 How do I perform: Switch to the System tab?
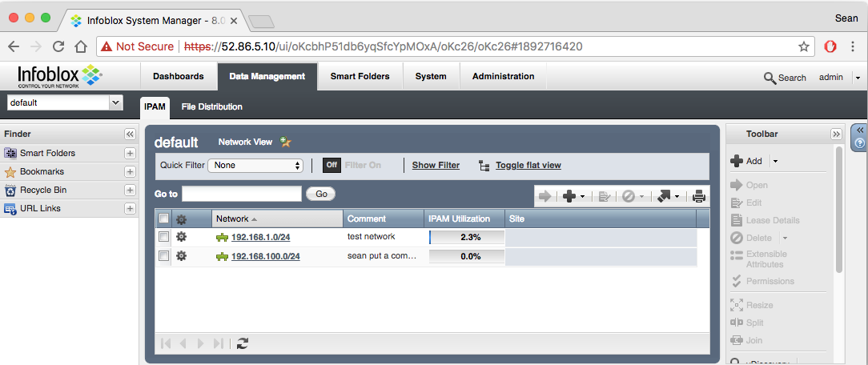point(431,76)
